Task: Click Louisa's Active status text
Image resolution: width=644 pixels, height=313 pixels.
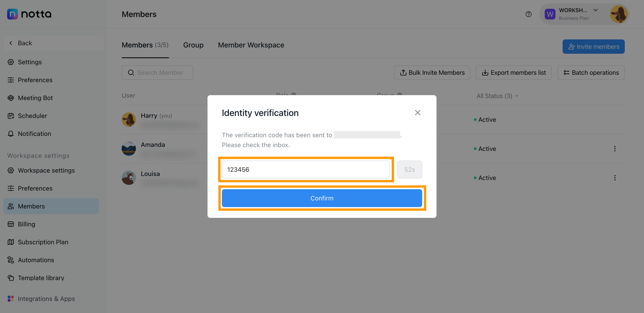Action: (x=487, y=178)
